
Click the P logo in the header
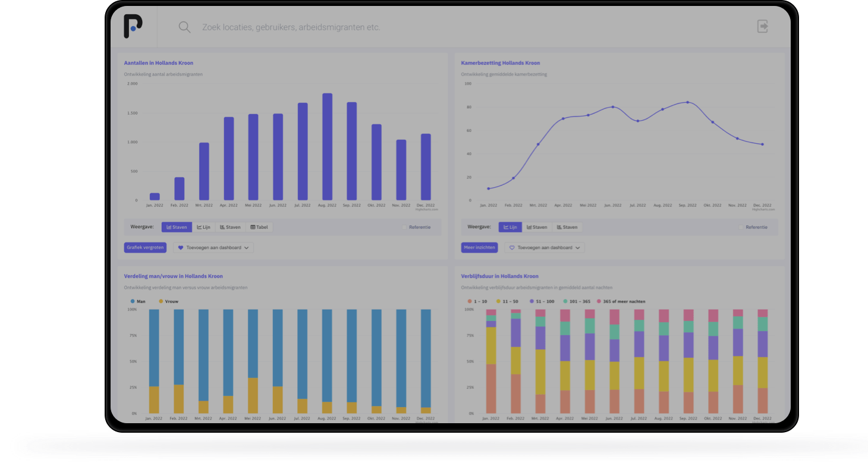pyautogui.click(x=133, y=27)
